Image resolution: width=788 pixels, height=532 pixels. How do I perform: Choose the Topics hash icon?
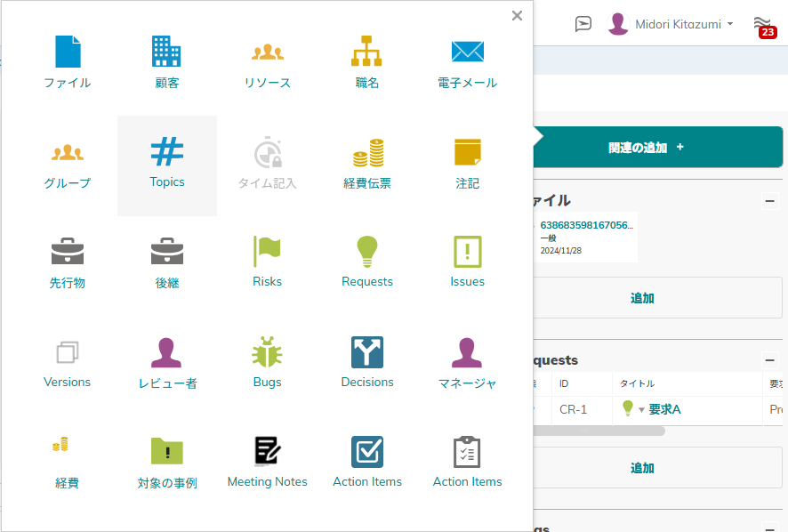click(167, 151)
